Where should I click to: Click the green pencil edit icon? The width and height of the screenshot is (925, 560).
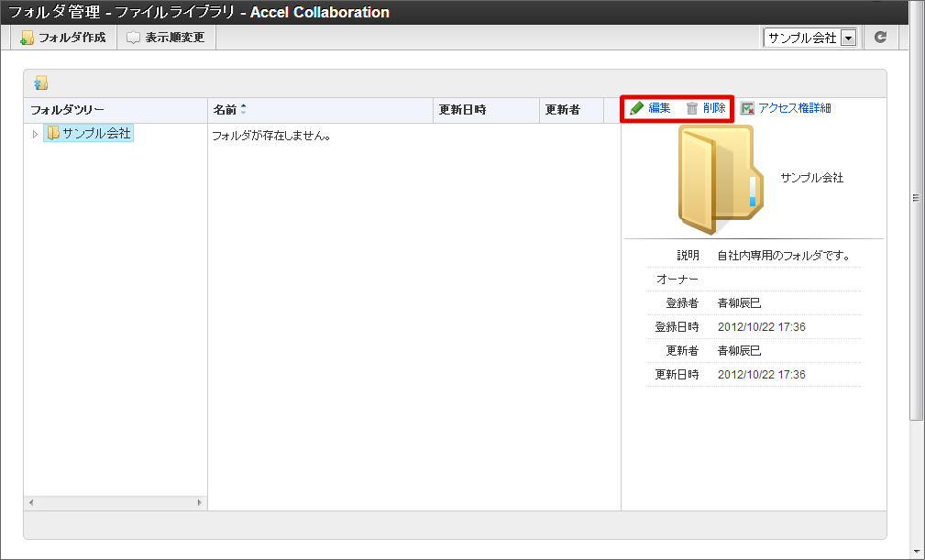point(636,108)
